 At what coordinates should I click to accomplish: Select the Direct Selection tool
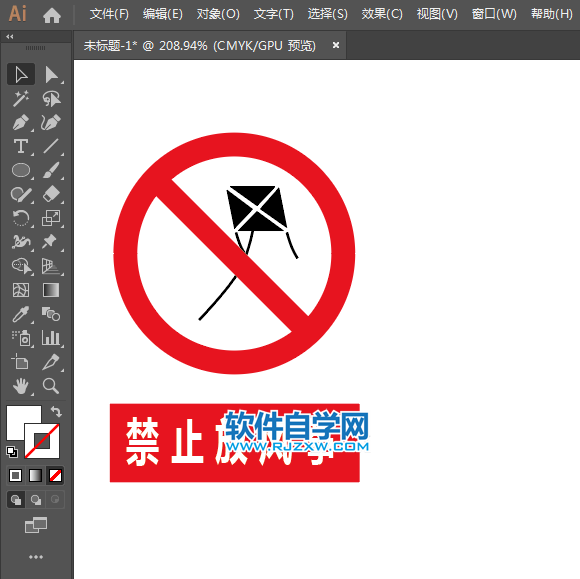pyautogui.click(x=51, y=74)
